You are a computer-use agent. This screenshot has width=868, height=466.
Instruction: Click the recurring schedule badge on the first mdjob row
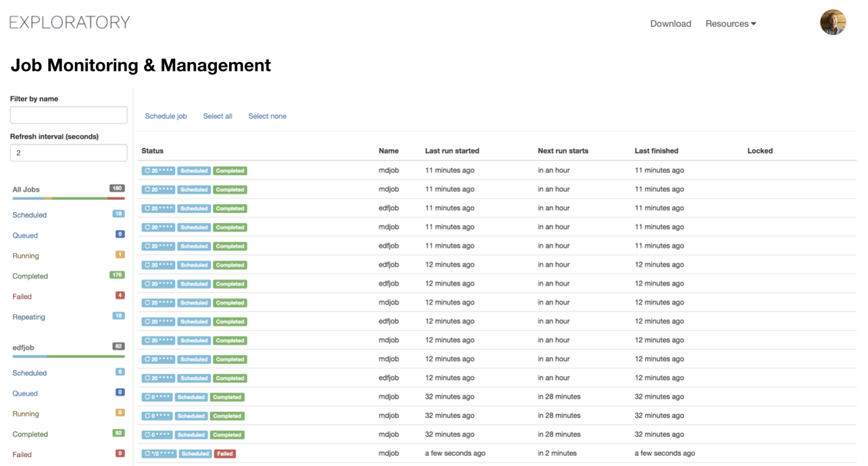pyautogui.click(x=158, y=170)
